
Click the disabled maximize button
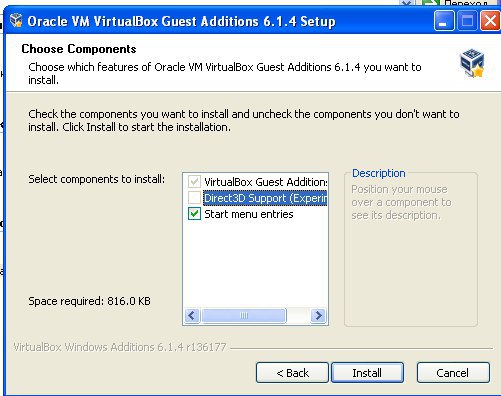click(467, 21)
